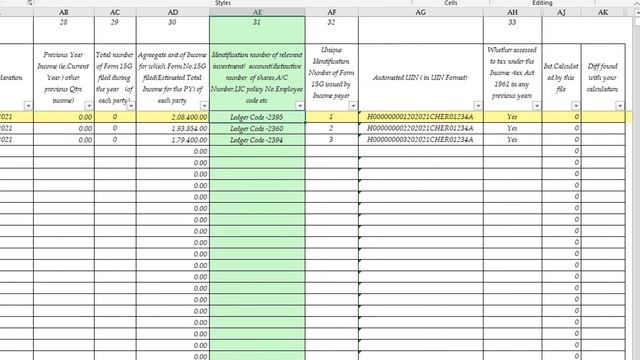The image size is (640, 360).
Task: Click Unique Identification Number cell '2'
Action: coord(331,128)
